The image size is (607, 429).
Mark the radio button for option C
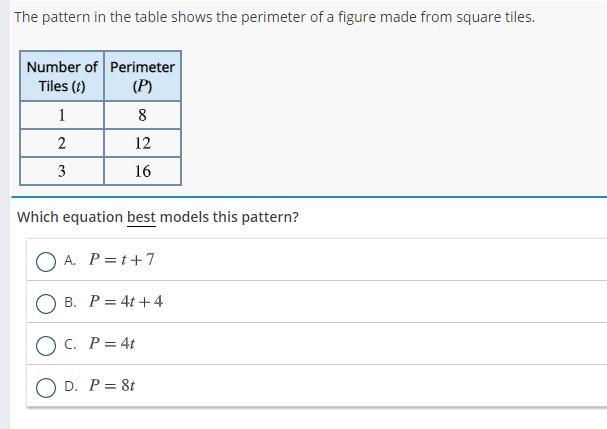point(46,346)
